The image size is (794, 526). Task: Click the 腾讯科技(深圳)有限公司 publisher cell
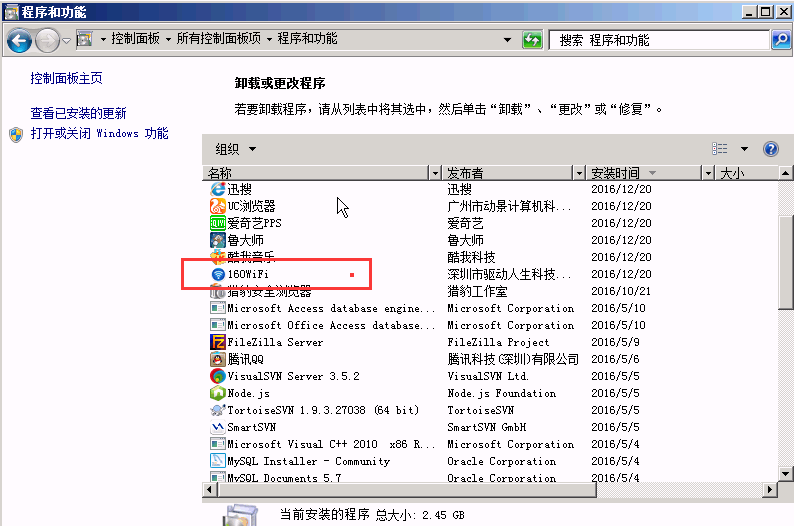pos(513,359)
